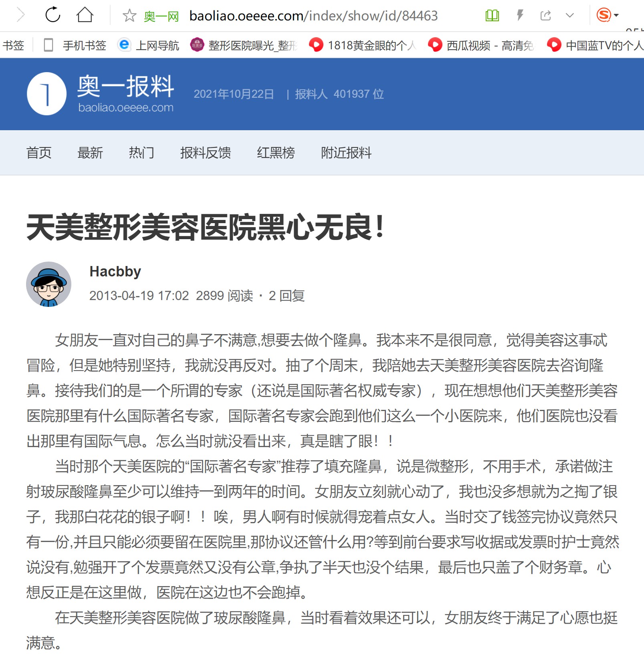Select the 首页 navigation tab
Viewport: 644px width, 655px height.
click(x=39, y=153)
